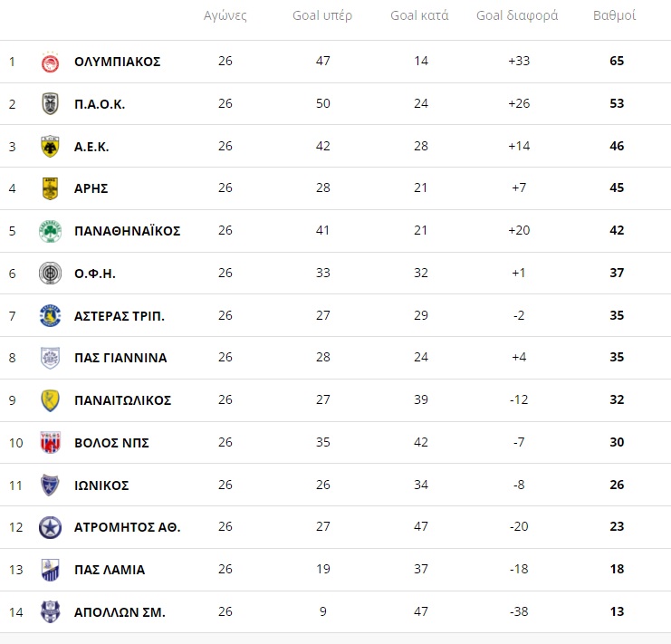
Task: Click the Goal κατά column header
Action: [419, 15]
